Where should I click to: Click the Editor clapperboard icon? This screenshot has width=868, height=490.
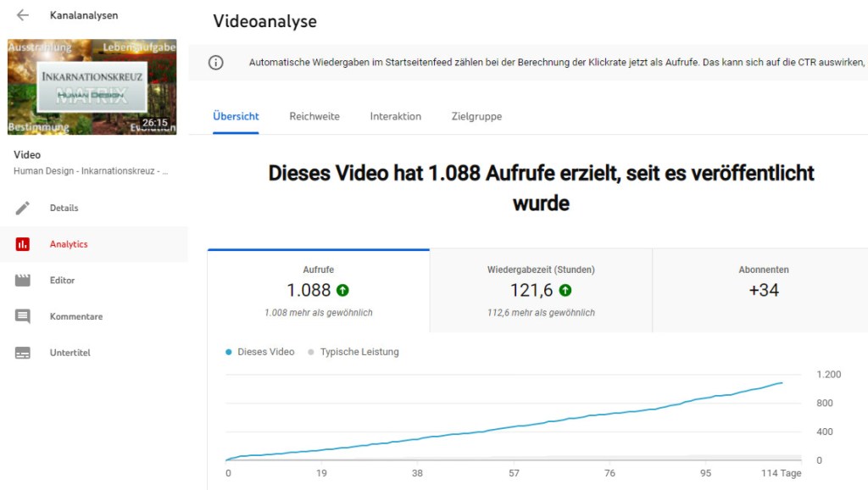pos(23,281)
